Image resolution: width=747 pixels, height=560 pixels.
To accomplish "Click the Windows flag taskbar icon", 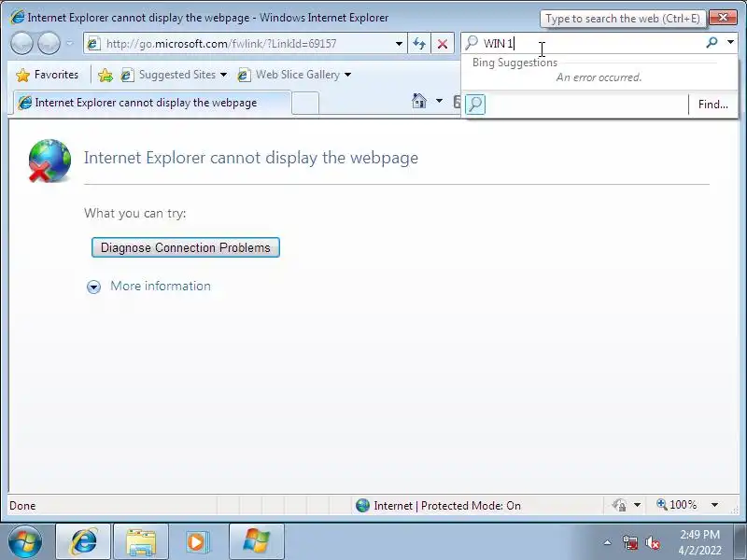I will (x=257, y=541).
